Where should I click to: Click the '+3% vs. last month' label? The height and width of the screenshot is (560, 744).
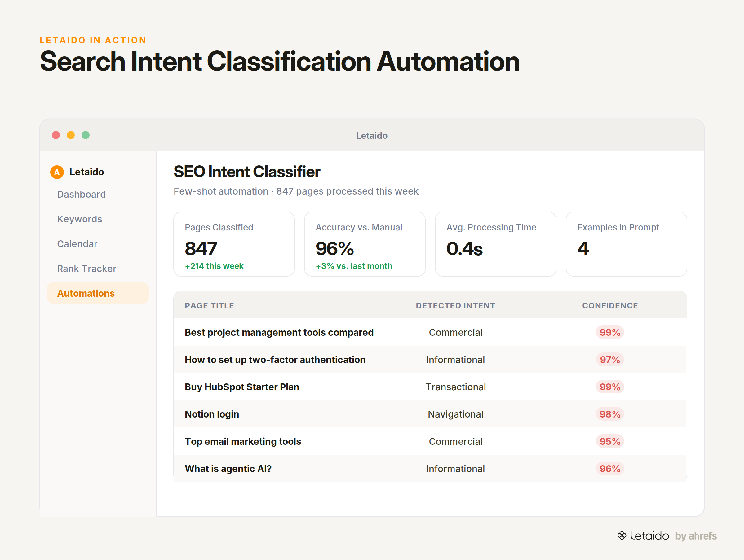[x=354, y=266]
